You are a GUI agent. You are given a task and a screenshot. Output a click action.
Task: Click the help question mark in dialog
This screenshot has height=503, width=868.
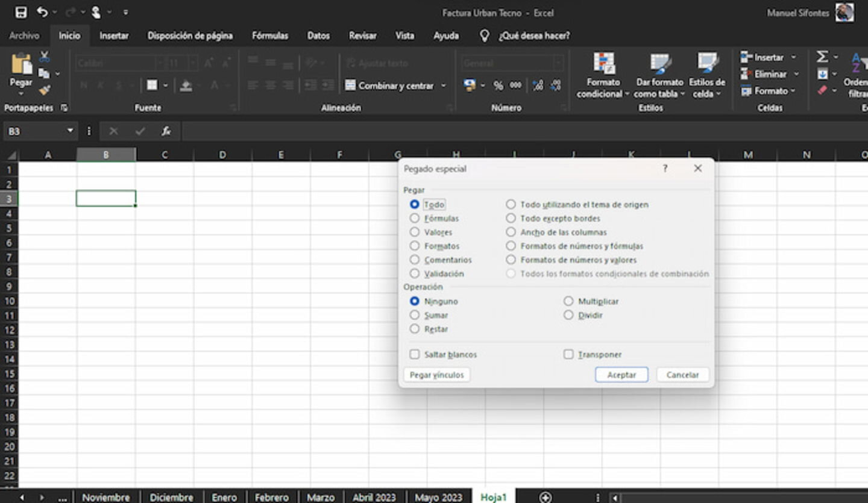(x=665, y=169)
